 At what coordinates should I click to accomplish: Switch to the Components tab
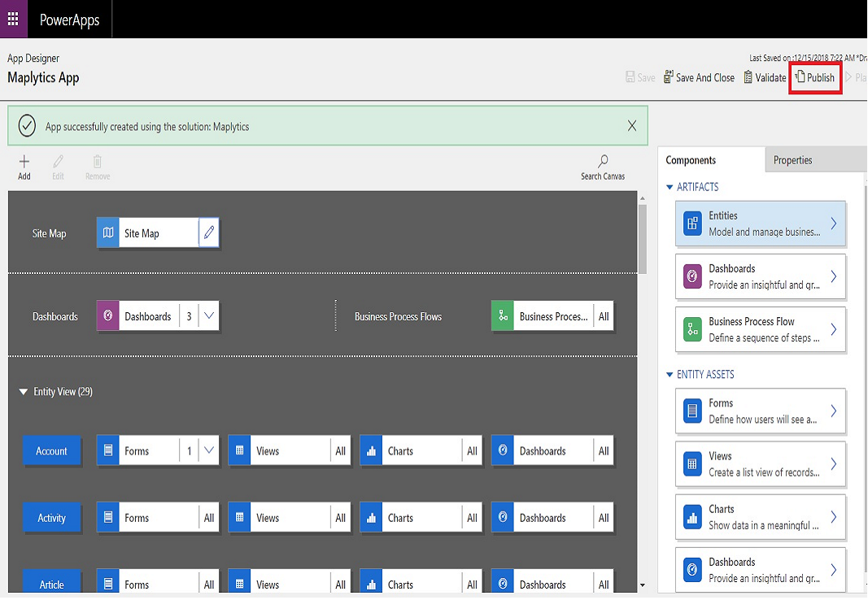[x=711, y=160]
